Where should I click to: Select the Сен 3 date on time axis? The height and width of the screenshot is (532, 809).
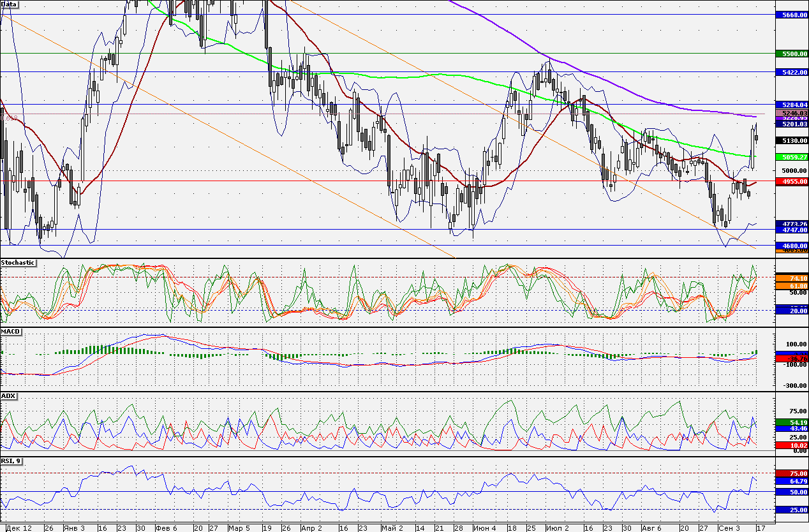coord(729,528)
